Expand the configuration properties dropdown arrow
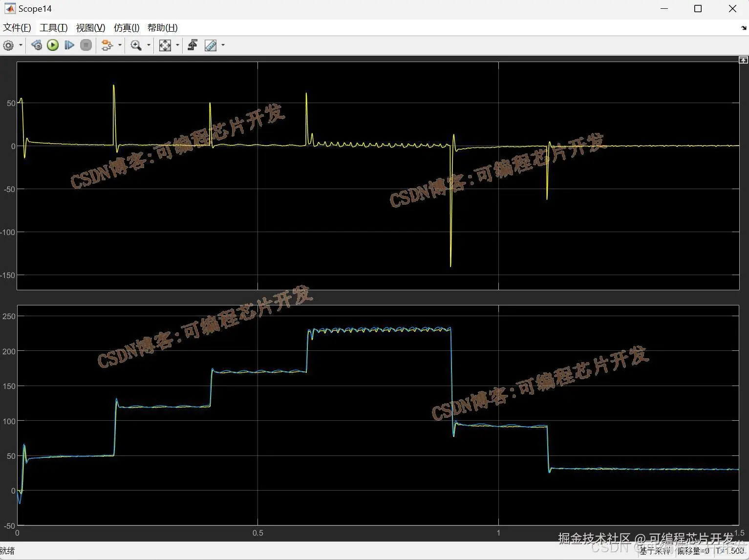The width and height of the screenshot is (749, 560). click(x=21, y=45)
